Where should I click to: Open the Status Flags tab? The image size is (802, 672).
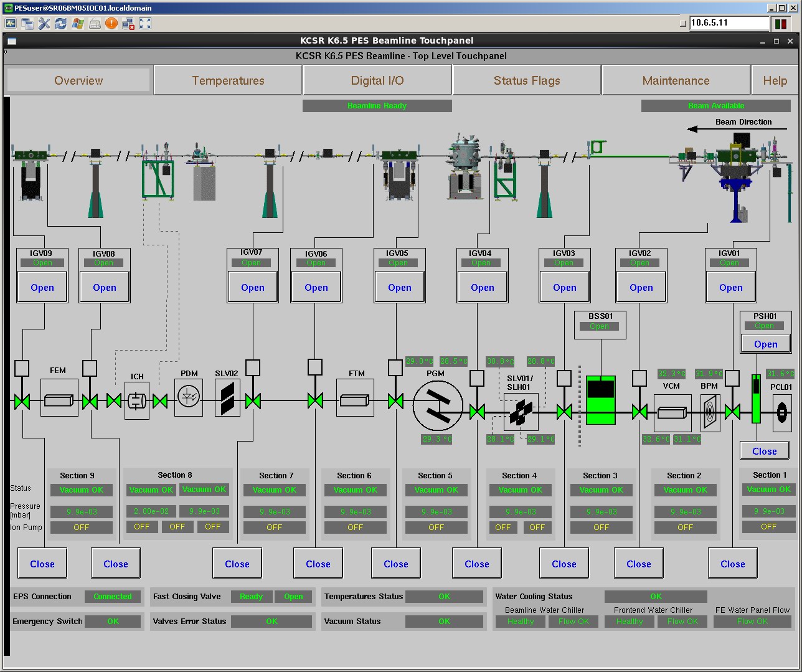[x=527, y=80]
